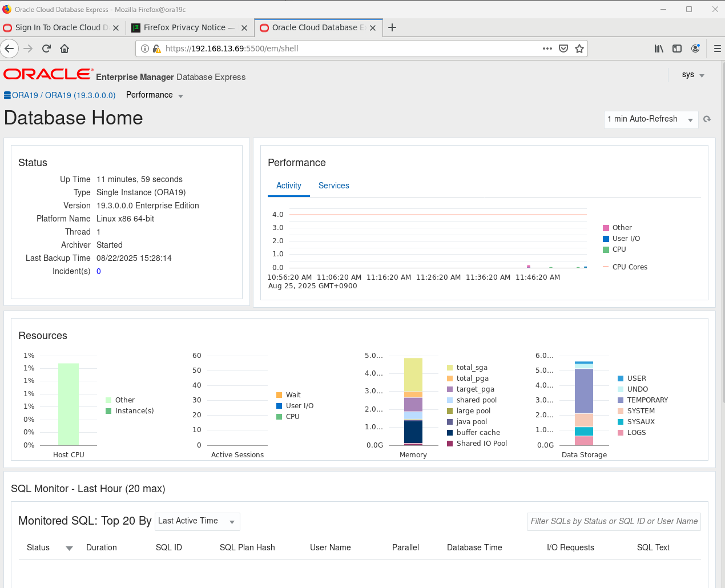Click the Version value 19.3.0.0.0 Enterprise Edition
This screenshot has width=725, height=588.
point(148,206)
